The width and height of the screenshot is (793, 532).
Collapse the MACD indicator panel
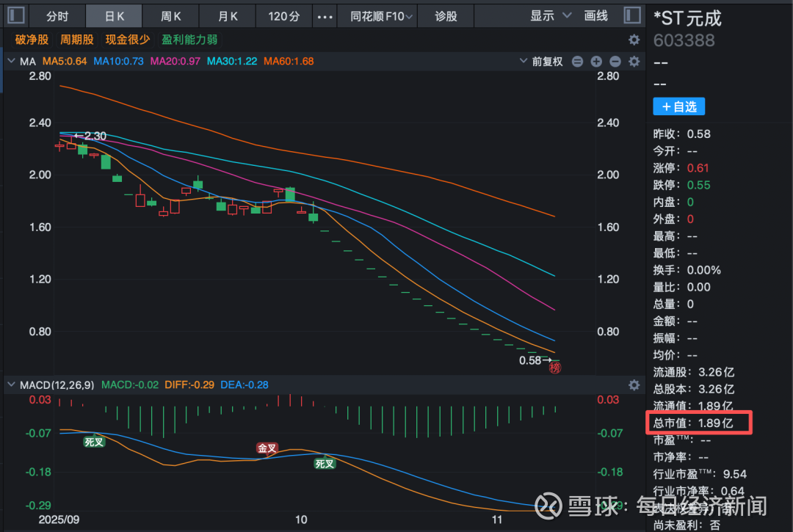pyautogui.click(x=10, y=385)
